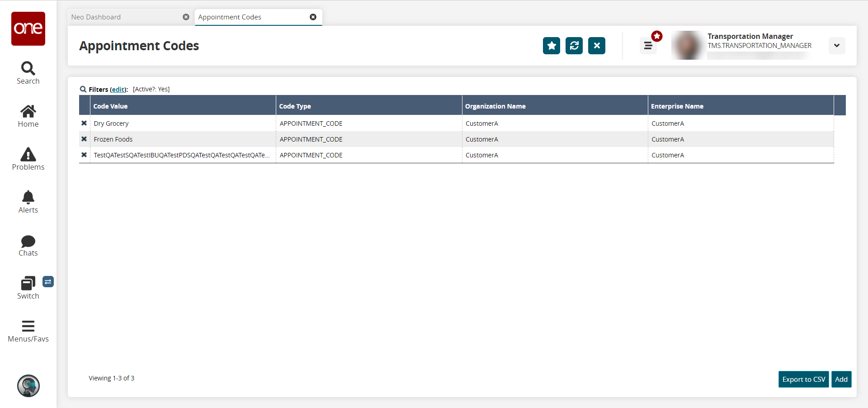The height and width of the screenshot is (408, 868).
Task: Go to Home from sidebar
Action: [x=28, y=116]
